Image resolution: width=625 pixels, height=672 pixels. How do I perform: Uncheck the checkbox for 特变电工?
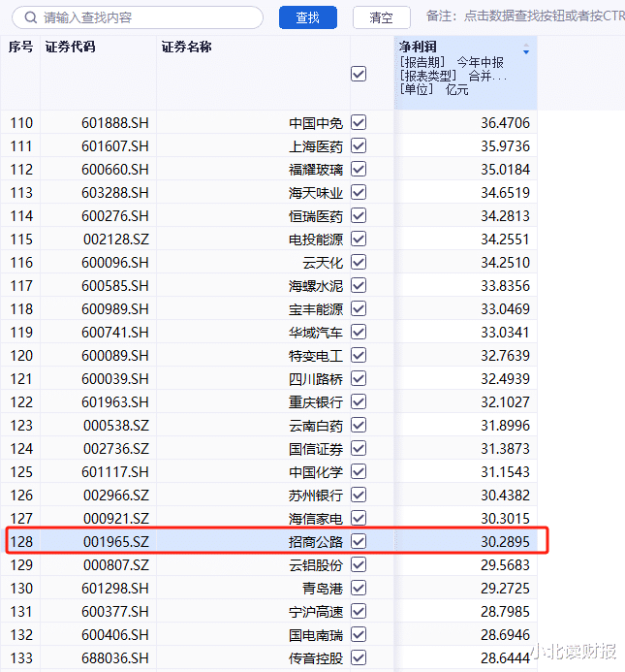coord(359,355)
